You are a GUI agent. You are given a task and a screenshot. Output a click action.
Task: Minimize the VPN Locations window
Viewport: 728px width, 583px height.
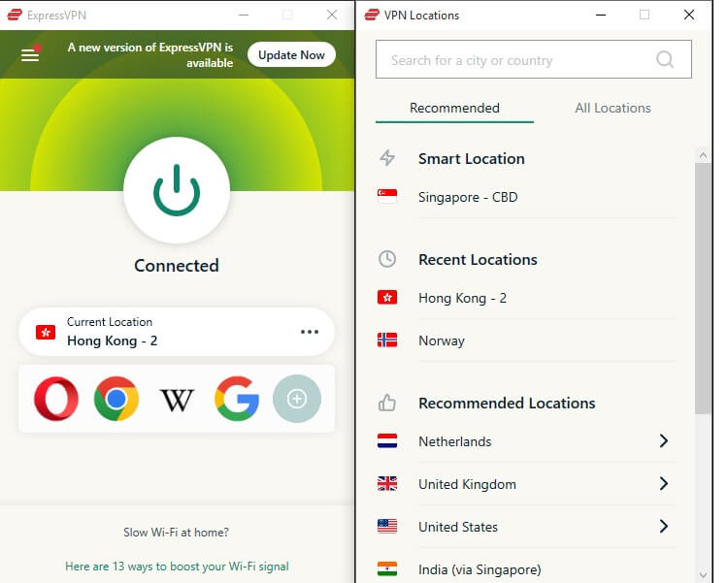pos(601,15)
